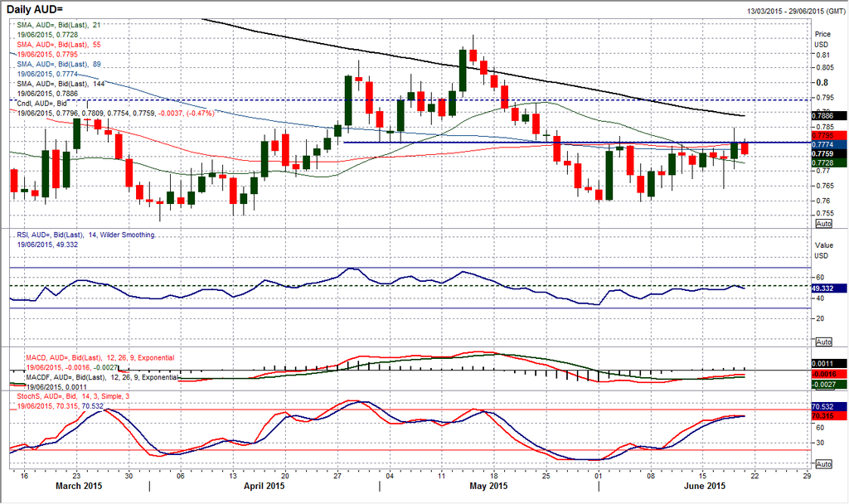Screen dimensions: 849x504
Task: Click the 'June 2015' month label
Action: click(705, 486)
